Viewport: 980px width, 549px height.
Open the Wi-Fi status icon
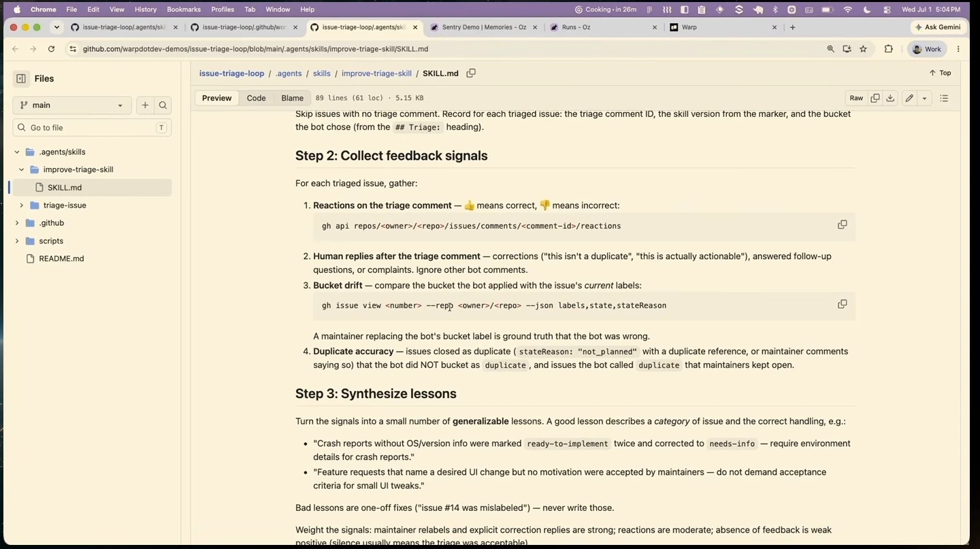point(848,10)
